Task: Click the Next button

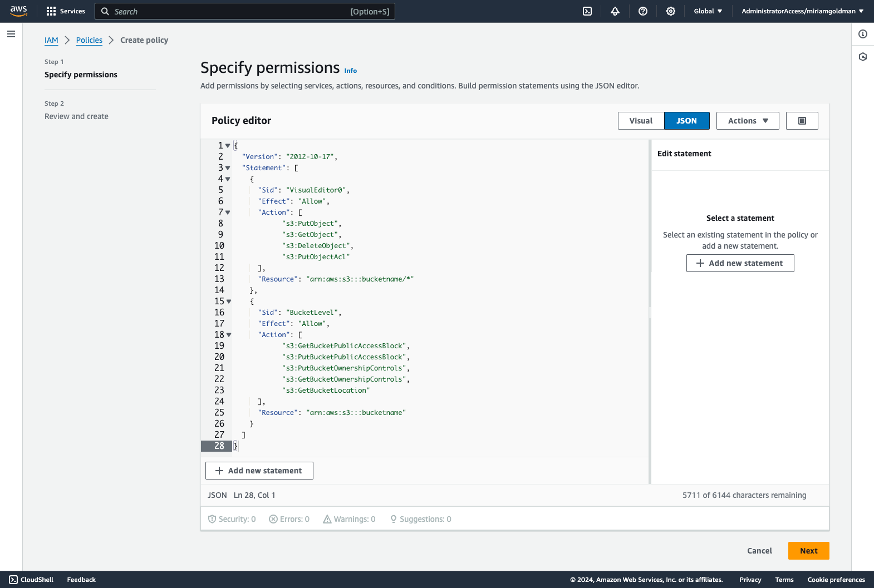Action: [x=808, y=551]
